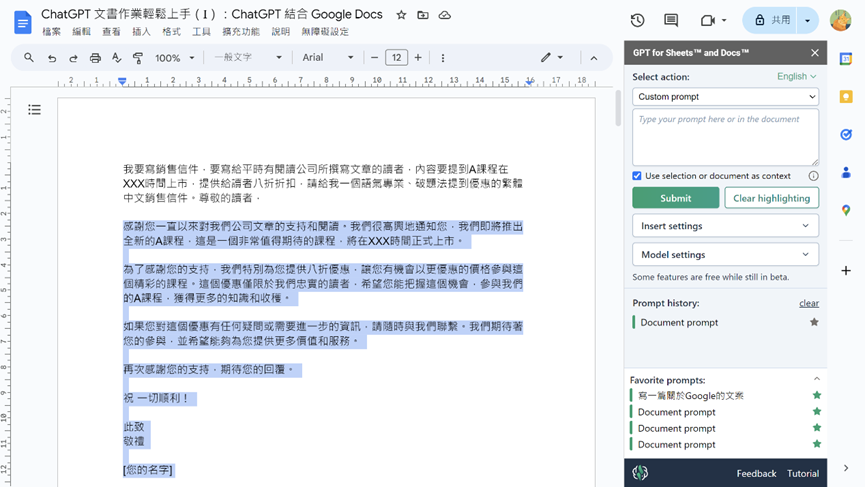865x487 pixels.
Task: Change the English language dropdown
Action: pos(797,76)
